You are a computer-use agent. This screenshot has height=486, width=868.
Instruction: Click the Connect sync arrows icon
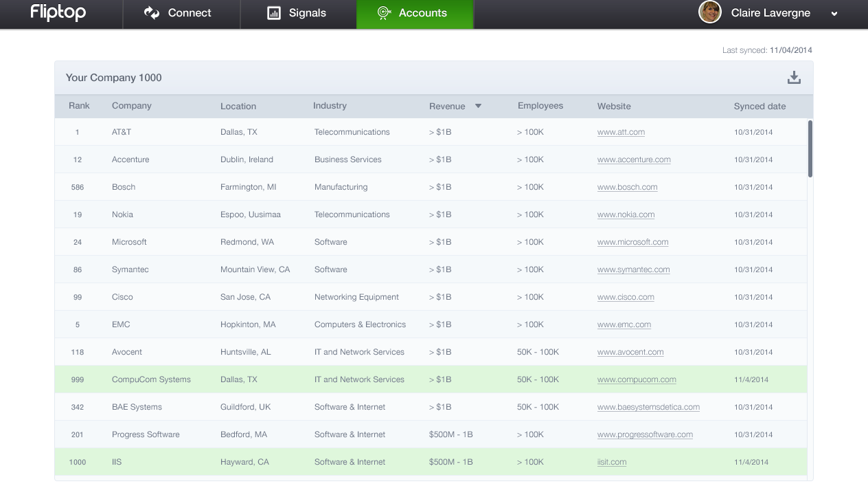pyautogui.click(x=152, y=13)
